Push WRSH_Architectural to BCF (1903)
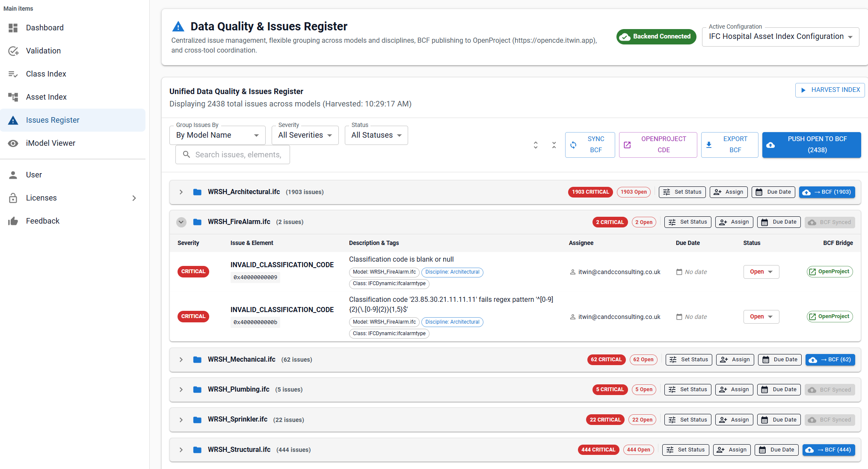Image resolution: width=868 pixels, height=469 pixels. (827, 192)
